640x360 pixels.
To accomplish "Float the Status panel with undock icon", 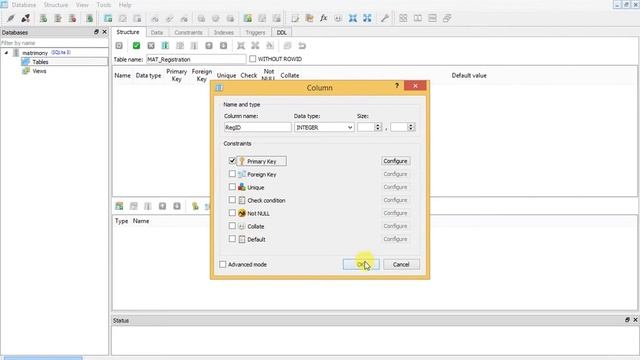I will [x=627, y=320].
